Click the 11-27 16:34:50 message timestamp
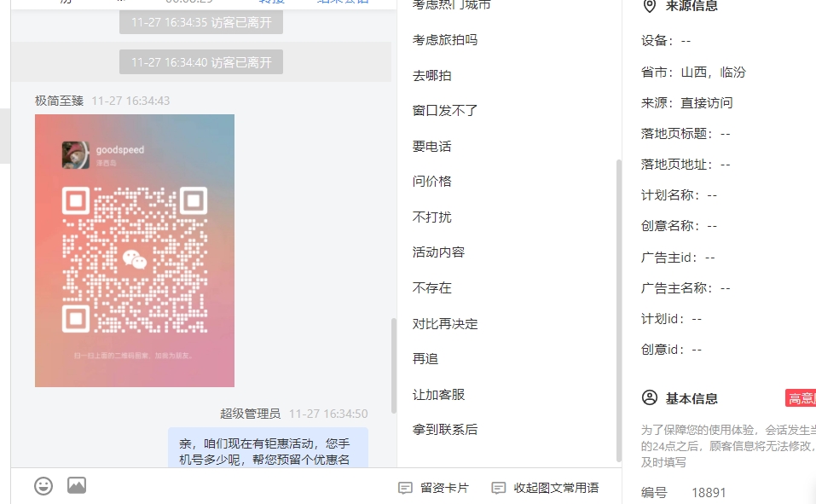The height and width of the screenshot is (504, 816). pos(328,414)
